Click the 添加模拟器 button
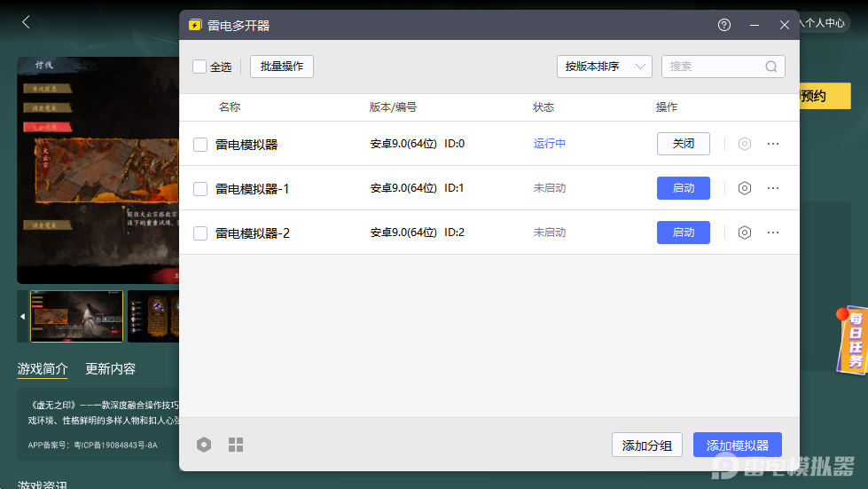The image size is (868, 489). pos(738,446)
